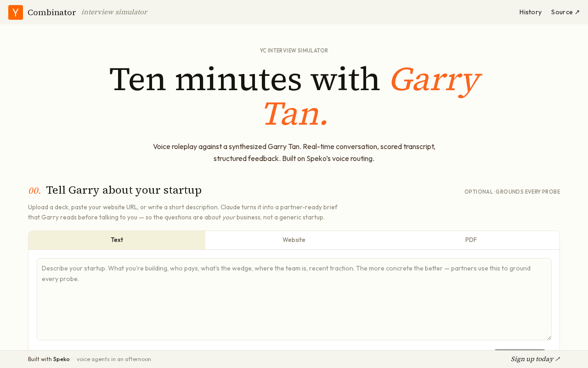This screenshot has width=588, height=368.
Task: Click the orange '00.' step number
Action: click(x=34, y=190)
